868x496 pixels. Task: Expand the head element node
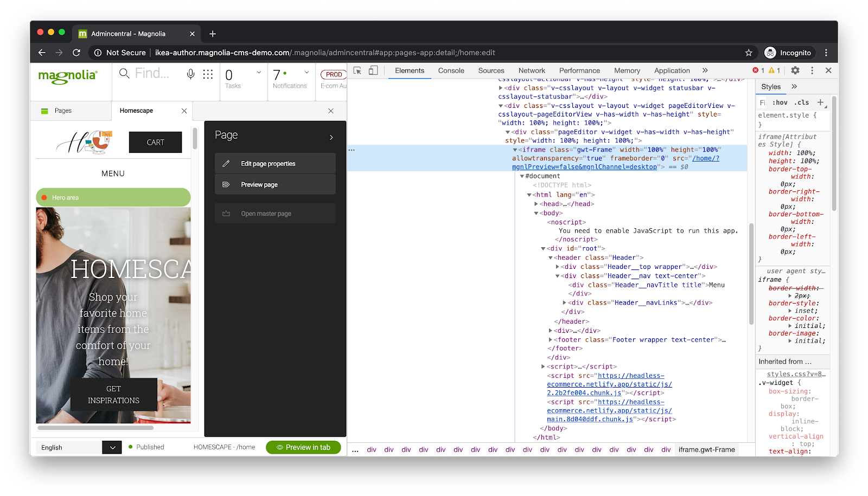coord(536,204)
